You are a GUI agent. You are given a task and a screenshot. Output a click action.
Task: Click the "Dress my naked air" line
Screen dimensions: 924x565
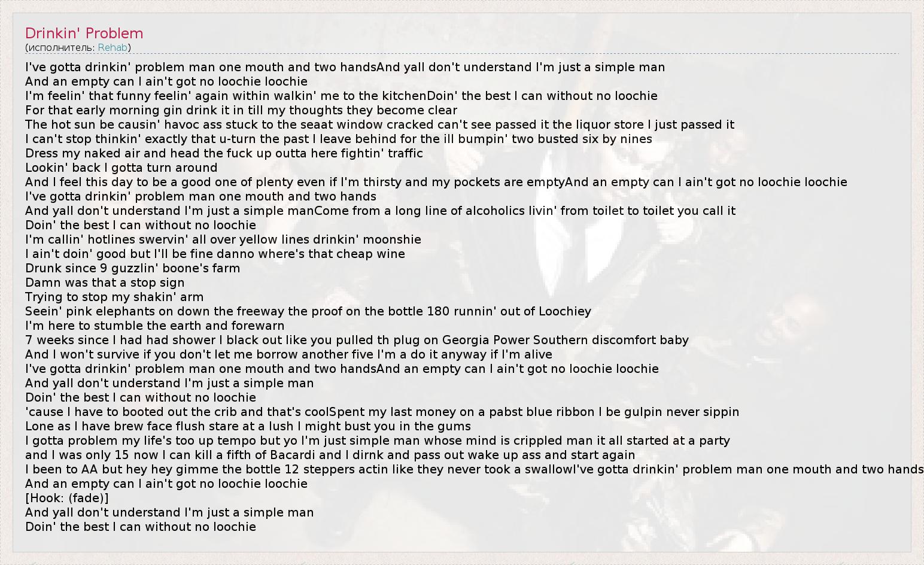coord(224,153)
